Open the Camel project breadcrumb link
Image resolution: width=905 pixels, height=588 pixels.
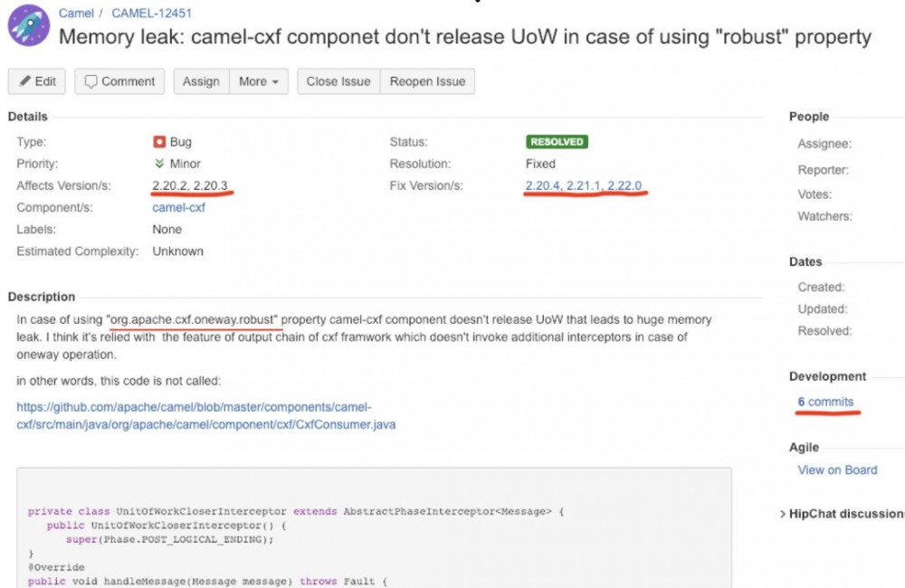(x=76, y=14)
